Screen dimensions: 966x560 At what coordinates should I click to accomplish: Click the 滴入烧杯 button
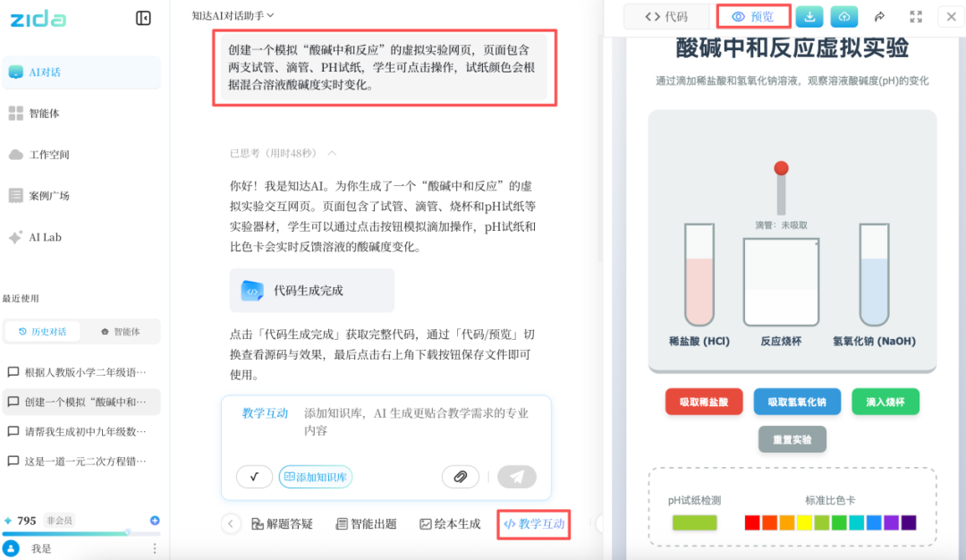point(885,402)
